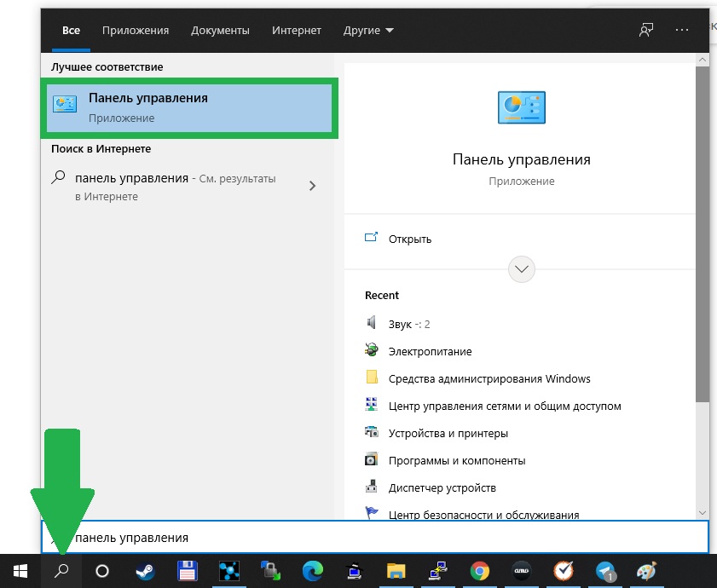Expand web result with the right chevron
This screenshot has height=588, width=717.
point(312,186)
